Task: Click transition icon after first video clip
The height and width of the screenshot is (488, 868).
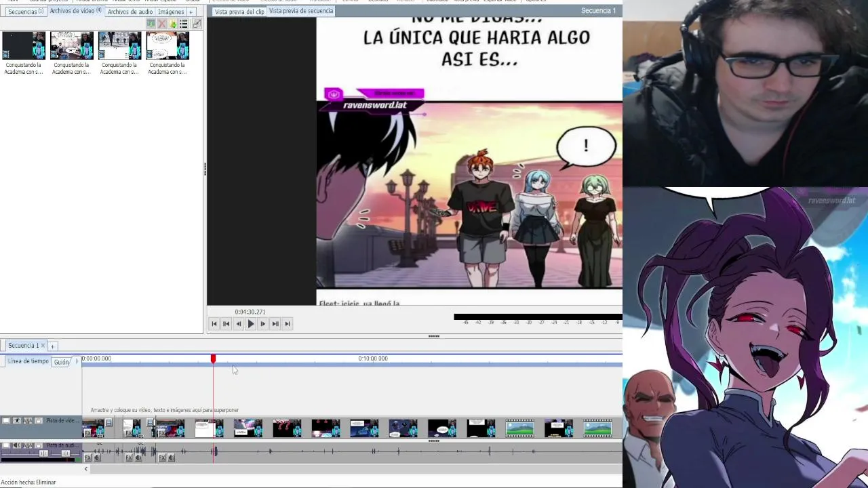Action: [x=108, y=422]
